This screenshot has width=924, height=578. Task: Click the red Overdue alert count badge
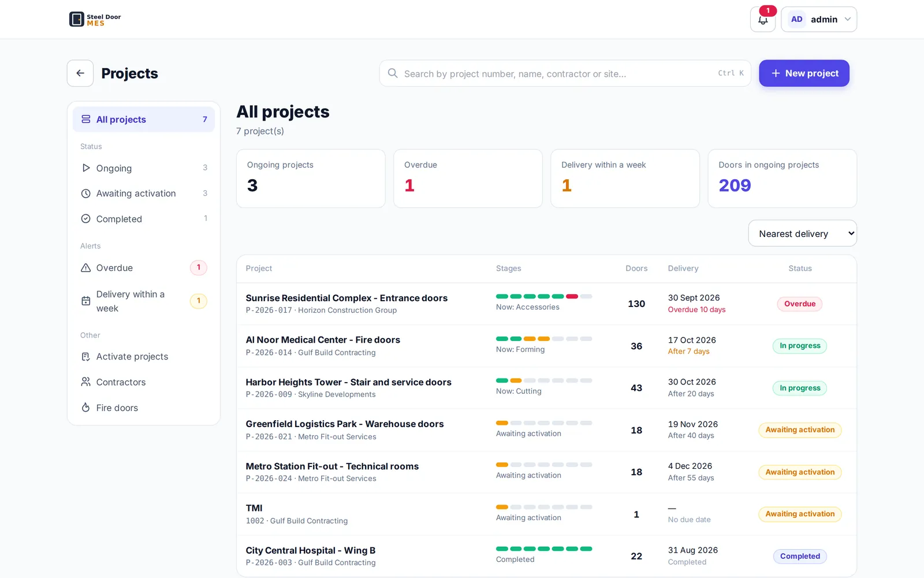coord(199,268)
